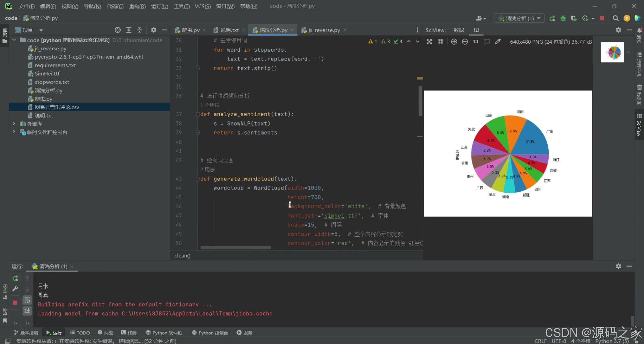Toggle soft-wrap in the Run console

click(x=27, y=300)
